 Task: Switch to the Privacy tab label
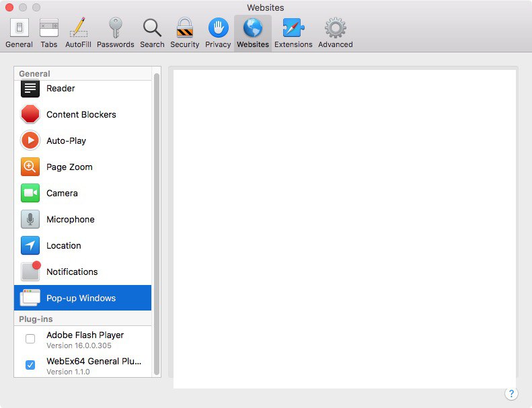218,44
